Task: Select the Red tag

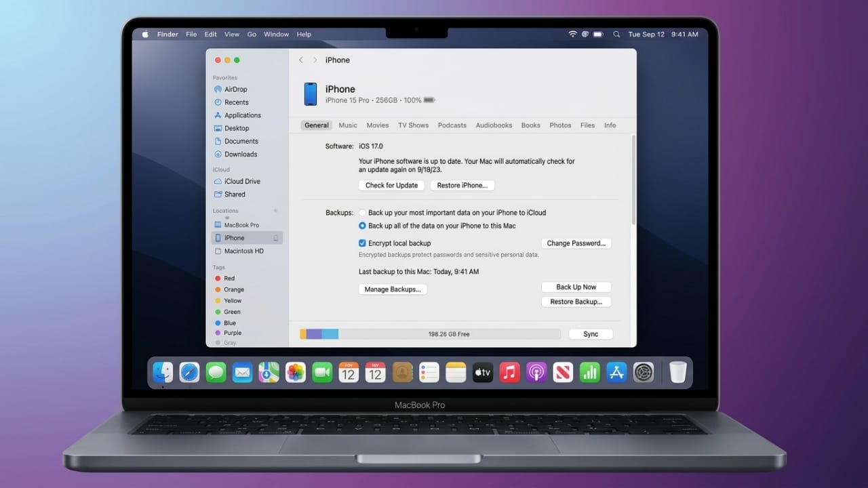Action: pos(224,279)
